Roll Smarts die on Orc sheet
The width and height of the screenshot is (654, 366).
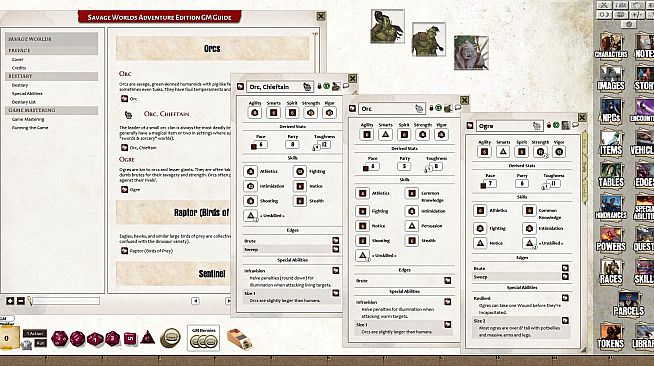(385, 134)
